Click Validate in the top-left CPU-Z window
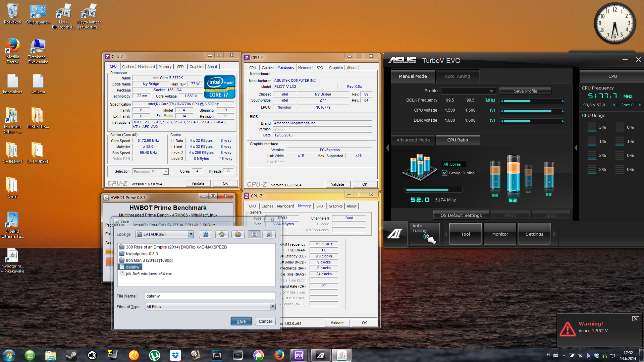Viewport: 644px width, 362px height. [x=198, y=183]
